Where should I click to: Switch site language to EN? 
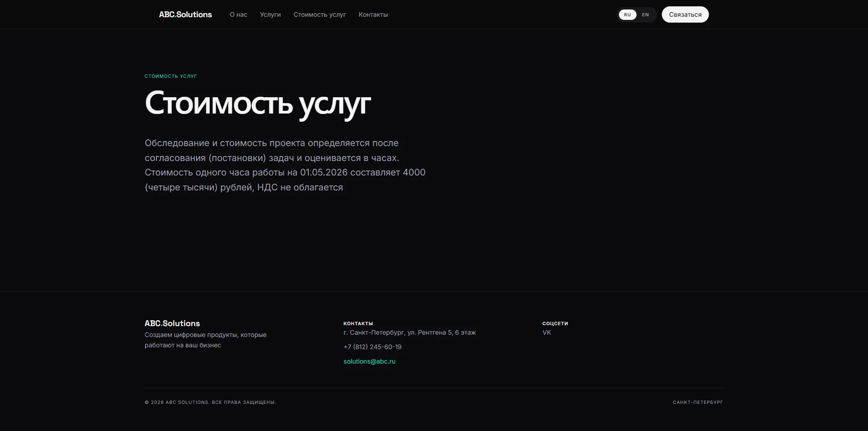pyautogui.click(x=646, y=14)
